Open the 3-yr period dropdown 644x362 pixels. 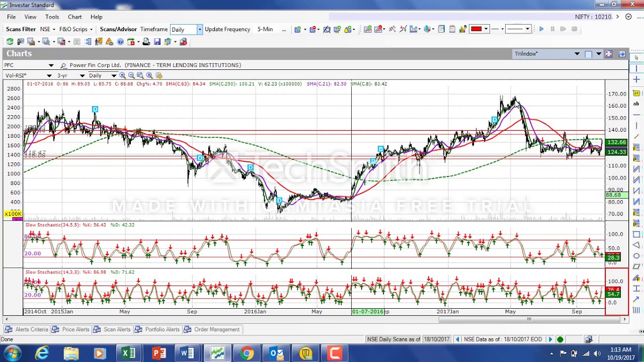point(82,75)
